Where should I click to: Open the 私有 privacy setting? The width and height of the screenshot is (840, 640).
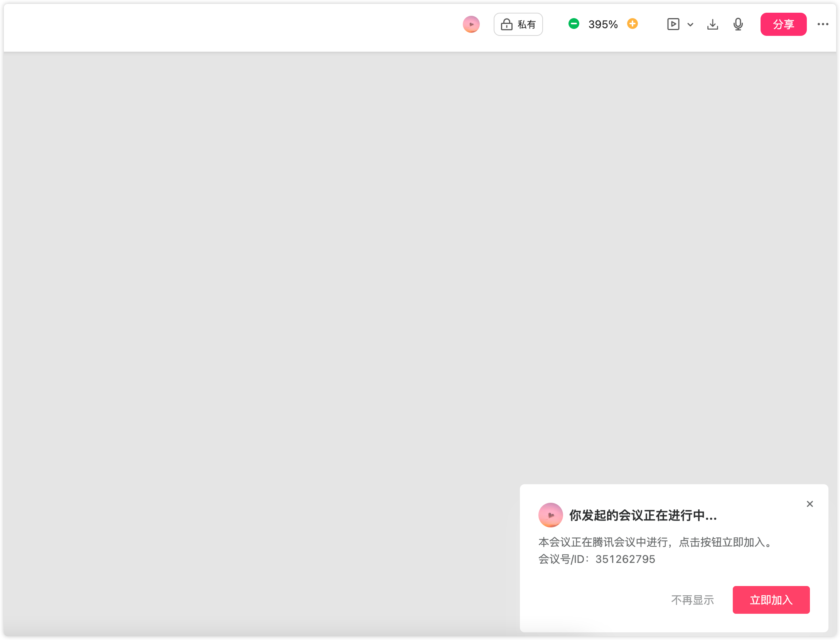click(518, 24)
